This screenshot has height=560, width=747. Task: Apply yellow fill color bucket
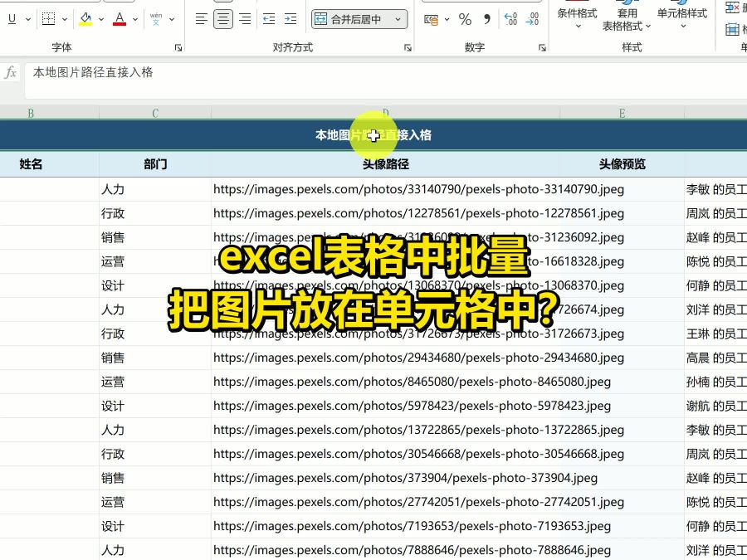pyautogui.click(x=85, y=19)
